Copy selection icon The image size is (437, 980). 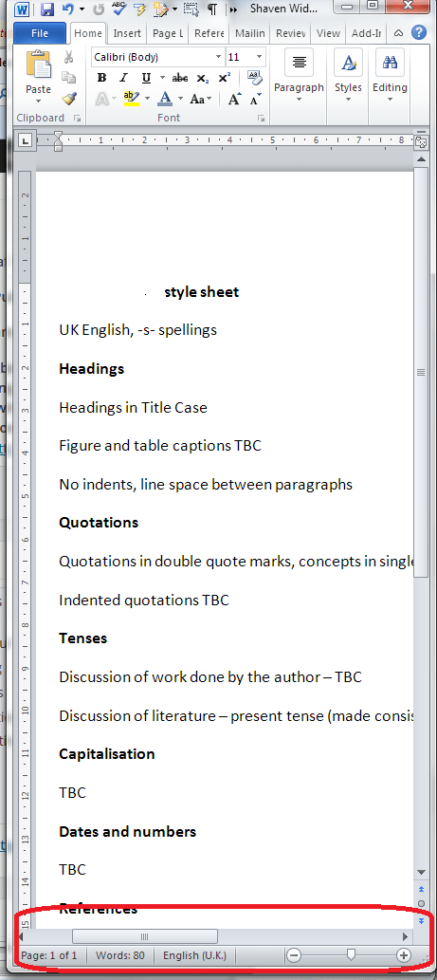pyautogui.click(x=69, y=78)
